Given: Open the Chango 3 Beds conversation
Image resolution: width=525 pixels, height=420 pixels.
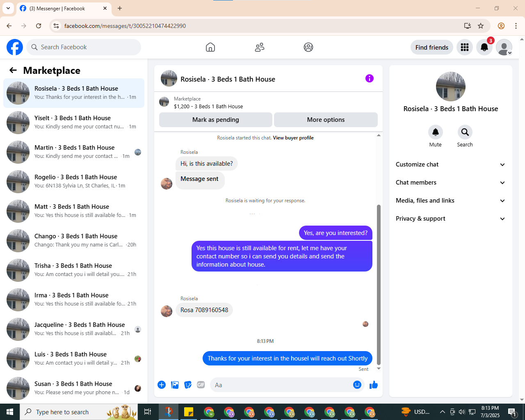Looking at the screenshot, I should [x=74, y=241].
